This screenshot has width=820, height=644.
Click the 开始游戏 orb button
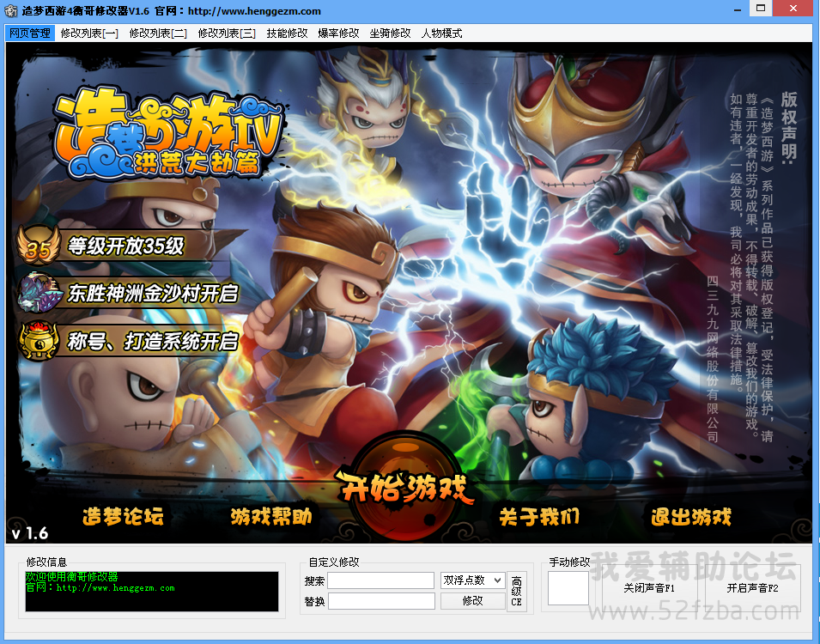tap(405, 487)
